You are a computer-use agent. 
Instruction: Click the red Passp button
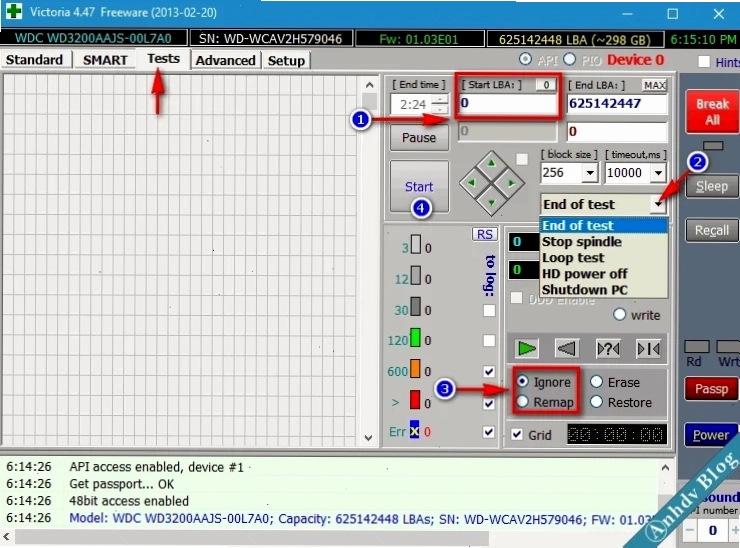click(711, 389)
